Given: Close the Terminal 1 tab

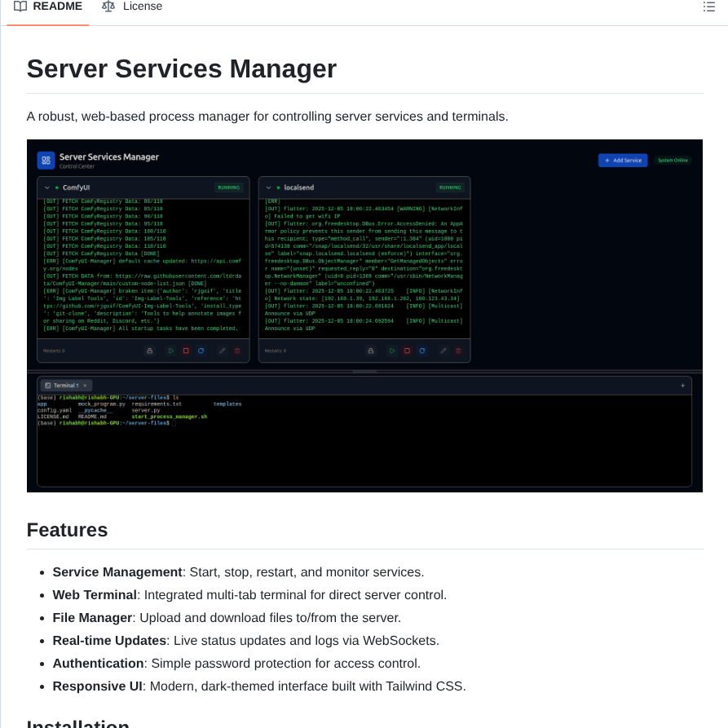Looking at the screenshot, I should click(84, 385).
